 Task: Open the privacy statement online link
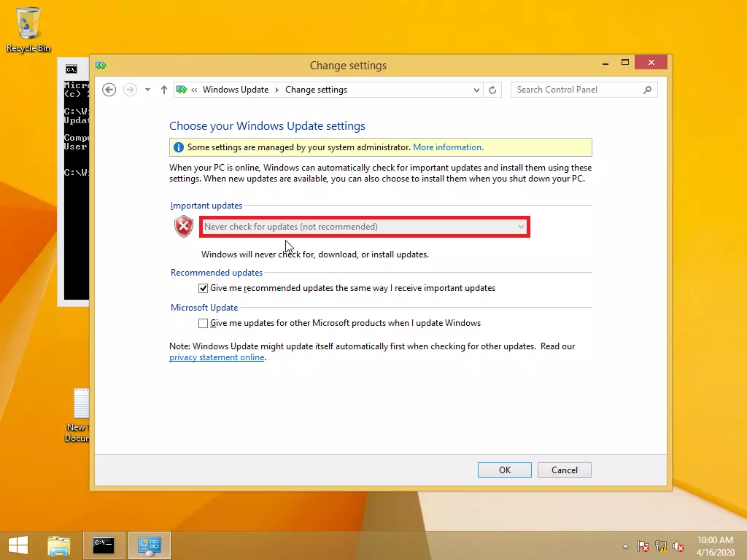tap(217, 357)
